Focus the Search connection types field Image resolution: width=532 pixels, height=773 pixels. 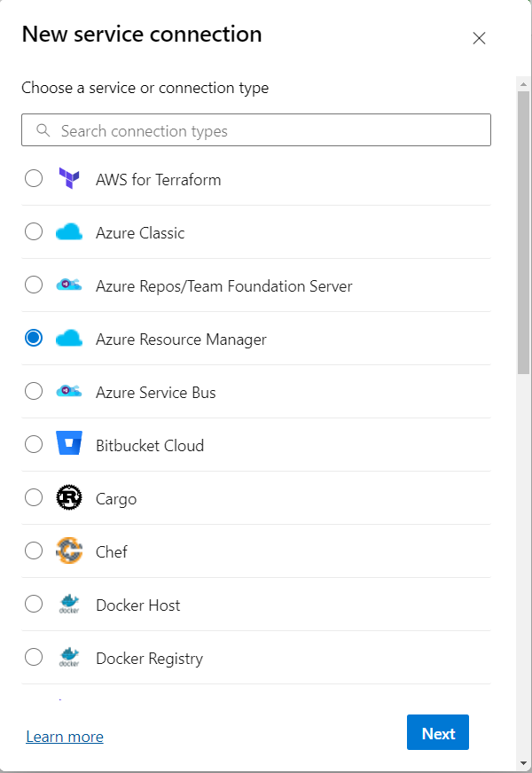point(256,130)
